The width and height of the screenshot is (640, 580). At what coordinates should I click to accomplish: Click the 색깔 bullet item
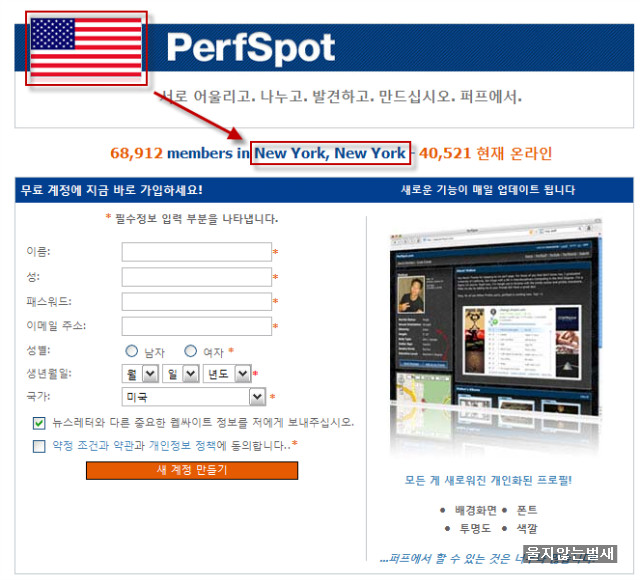[x=527, y=529]
